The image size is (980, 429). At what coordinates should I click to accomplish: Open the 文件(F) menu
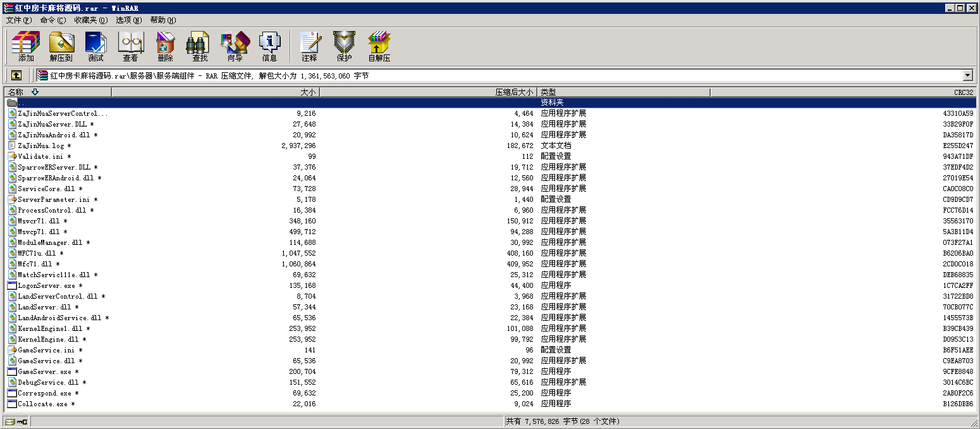[18, 20]
